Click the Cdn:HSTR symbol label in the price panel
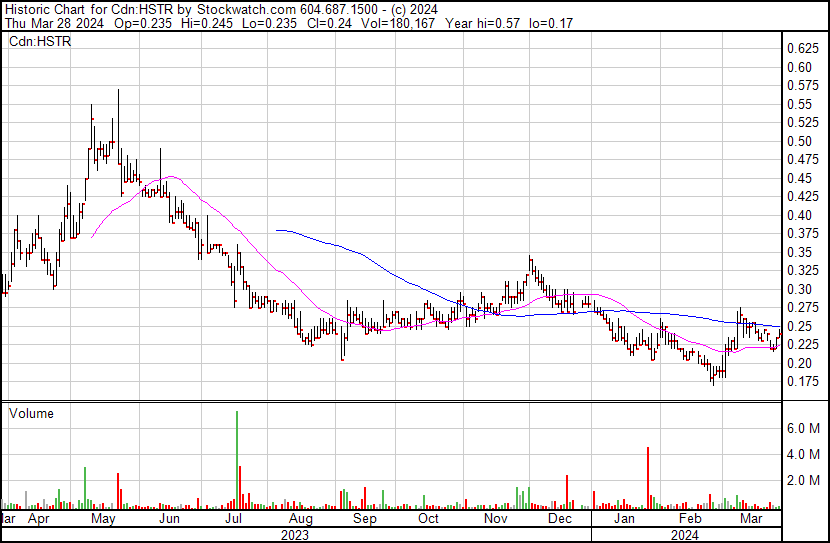The image size is (830, 543). click(37, 41)
